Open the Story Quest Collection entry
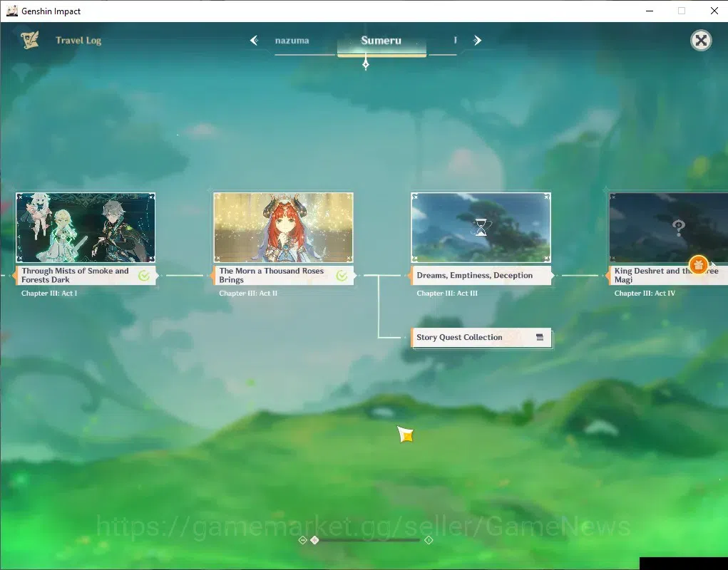 [481, 338]
